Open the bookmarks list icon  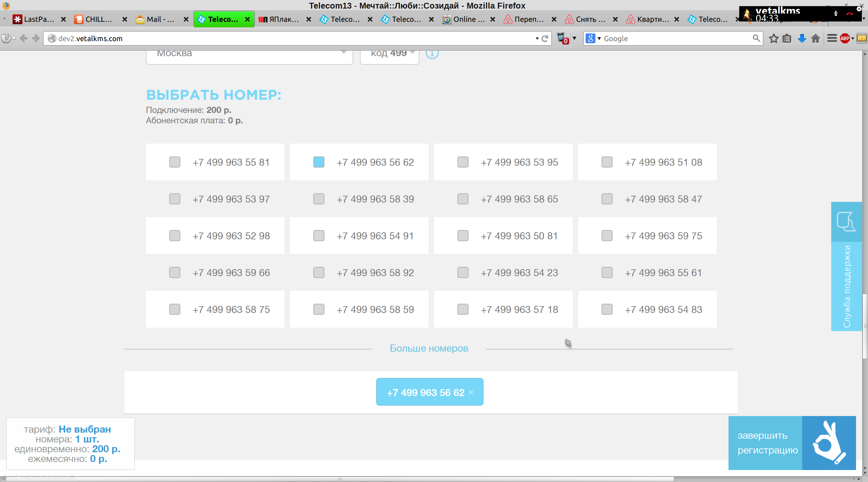[787, 38]
